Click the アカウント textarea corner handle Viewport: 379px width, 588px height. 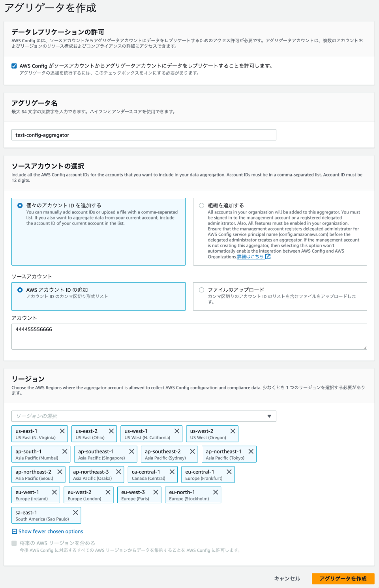[365, 348]
